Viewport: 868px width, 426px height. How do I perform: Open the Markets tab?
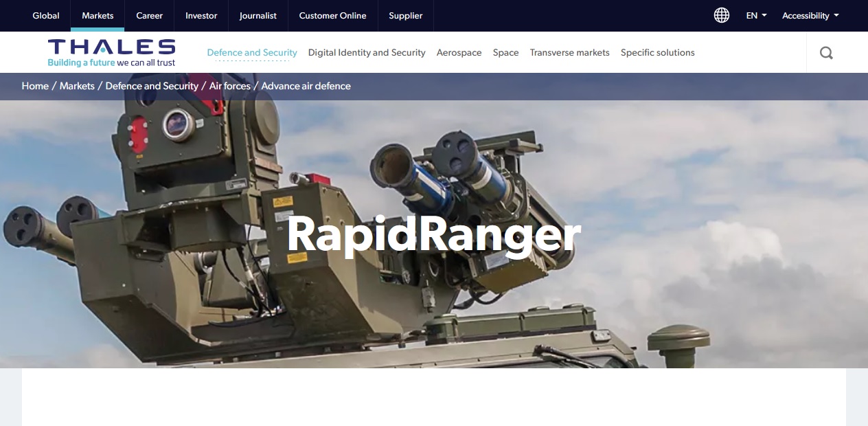tap(98, 16)
